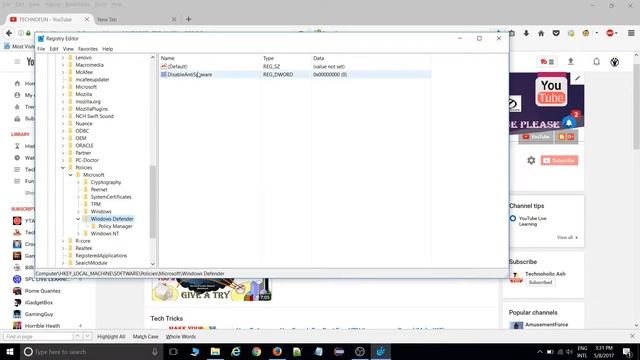Open the View menu in Registry Editor
Image resolution: width=640 pixels, height=360 pixels.
pyautogui.click(x=68, y=49)
